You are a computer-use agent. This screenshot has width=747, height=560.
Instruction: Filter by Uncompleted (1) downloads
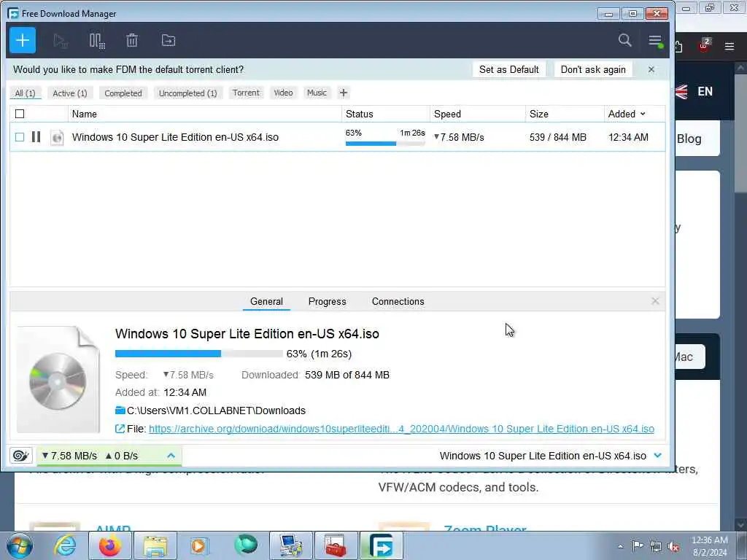coord(188,93)
